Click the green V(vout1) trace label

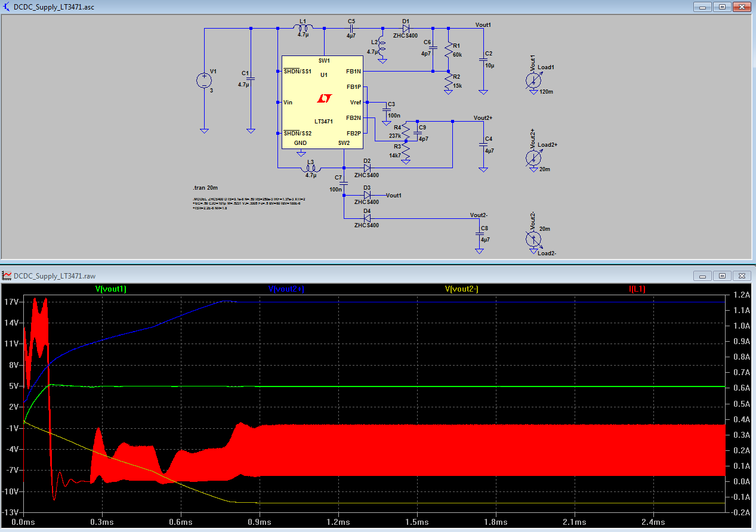click(x=111, y=289)
